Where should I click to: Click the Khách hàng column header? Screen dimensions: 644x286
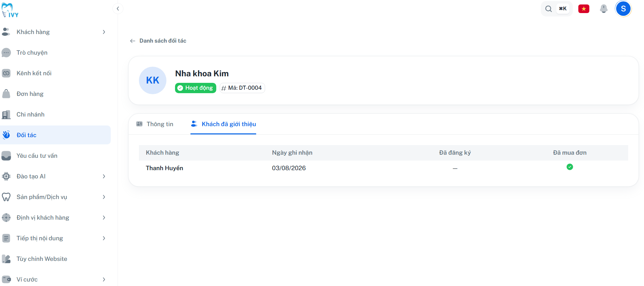point(162,153)
